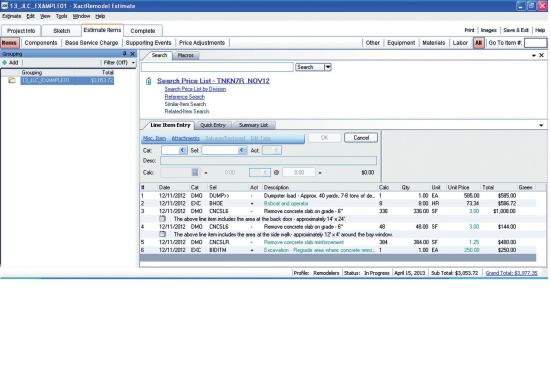Click the Sel field lookup arrow icon
551x367 pixels.
tap(242, 150)
